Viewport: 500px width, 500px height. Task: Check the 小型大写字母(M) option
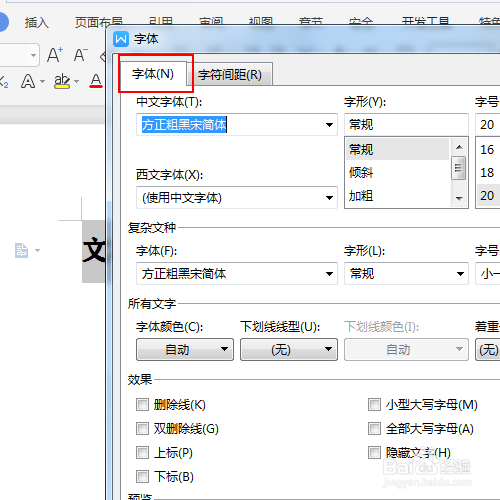tap(374, 405)
